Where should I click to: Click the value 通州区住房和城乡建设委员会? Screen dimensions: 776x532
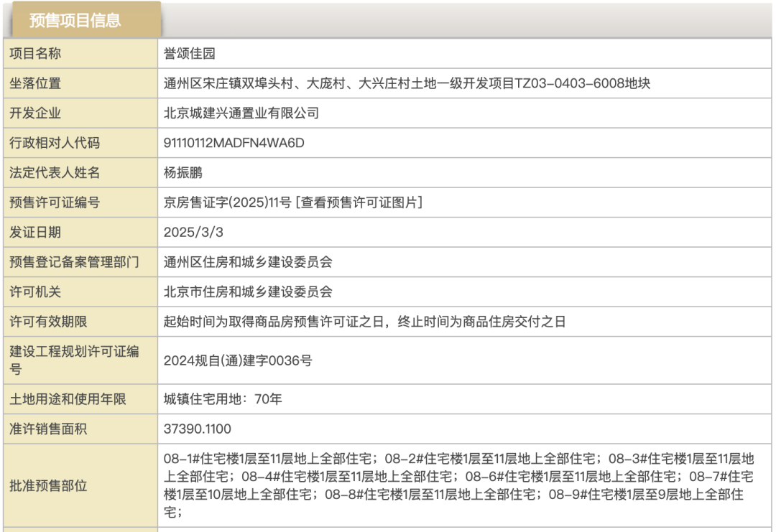click(247, 261)
